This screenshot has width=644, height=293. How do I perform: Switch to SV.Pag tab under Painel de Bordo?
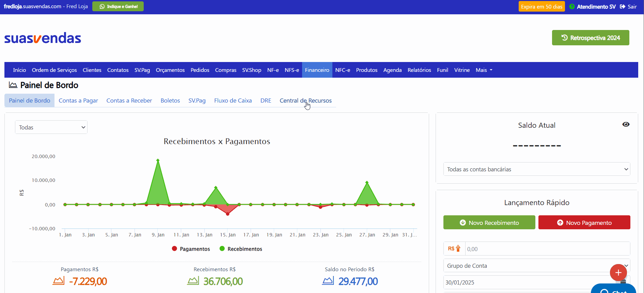pyautogui.click(x=197, y=101)
